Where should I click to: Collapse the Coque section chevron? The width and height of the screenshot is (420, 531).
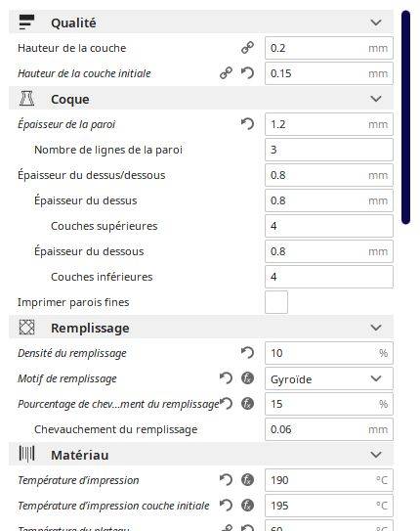tap(376, 99)
